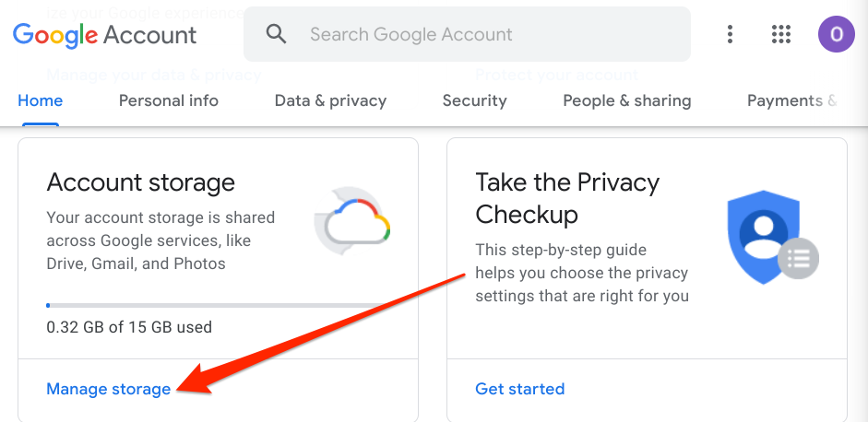Switch to the Personal info tab
The height and width of the screenshot is (422, 868).
[169, 100]
